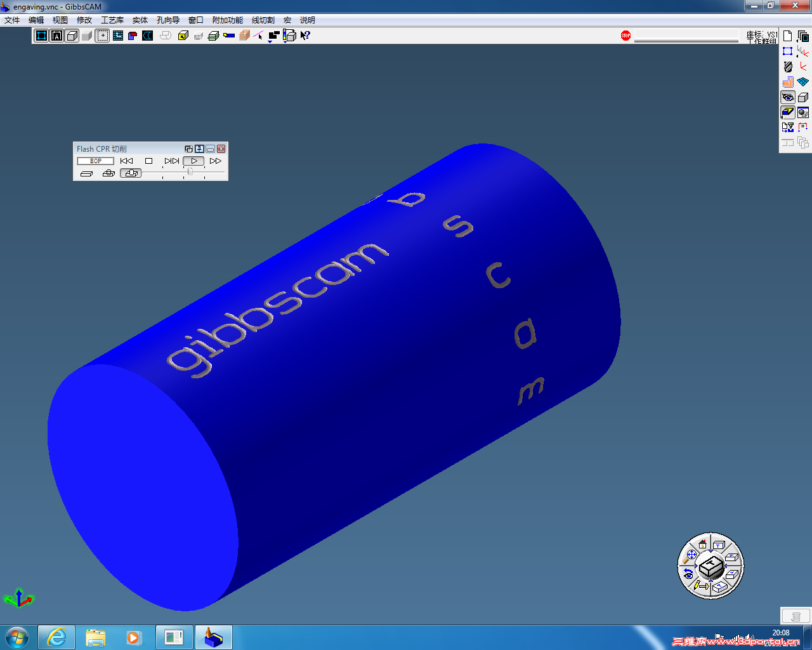Viewport: 812px width, 650px height.
Task: Open the 视图 menu
Action: coord(60,20)
